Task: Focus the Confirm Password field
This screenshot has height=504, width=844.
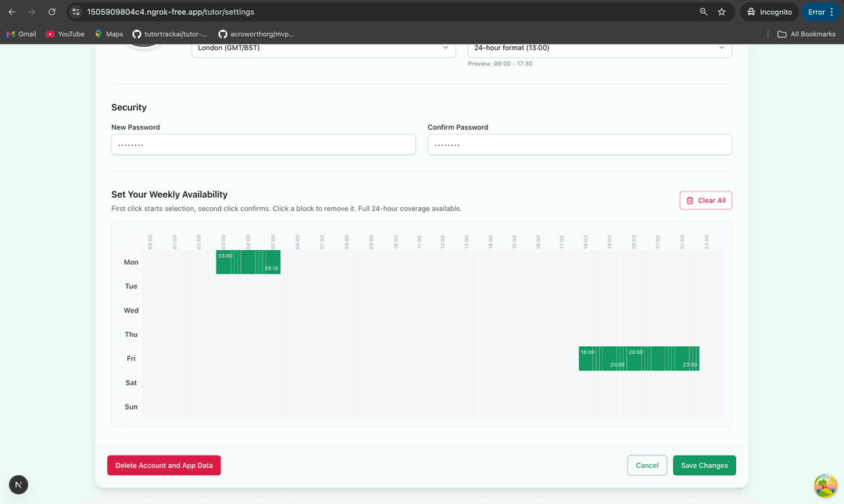Action: coord(580,145)
